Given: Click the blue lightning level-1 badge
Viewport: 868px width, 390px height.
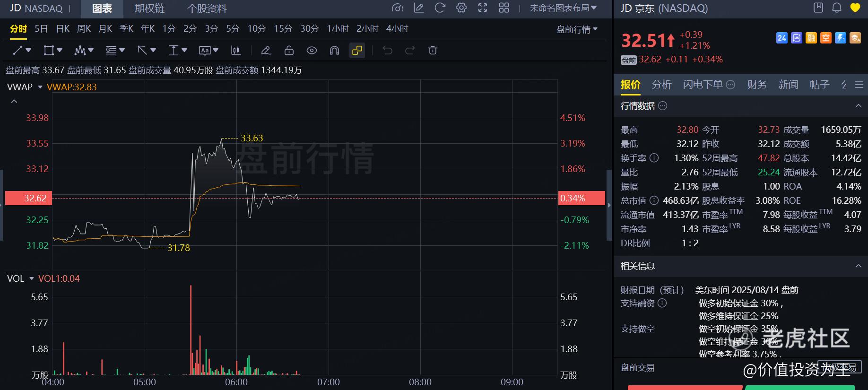Looking at the screenshot, I should [x=841, y=38].
